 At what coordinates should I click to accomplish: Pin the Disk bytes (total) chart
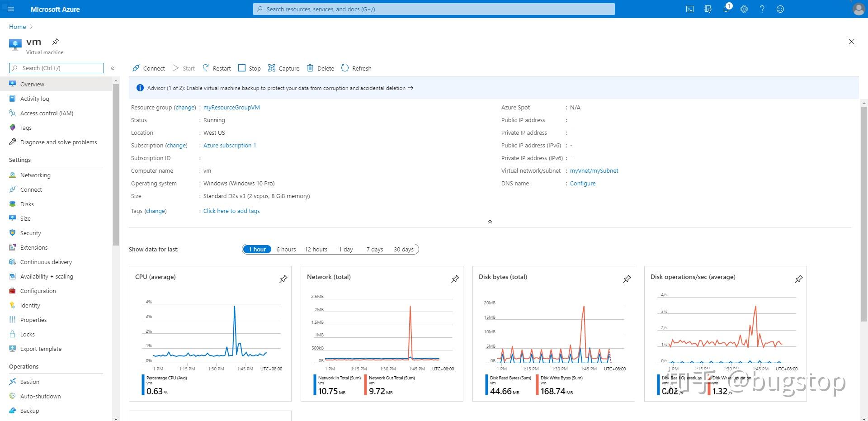click(x=627, y=279)
